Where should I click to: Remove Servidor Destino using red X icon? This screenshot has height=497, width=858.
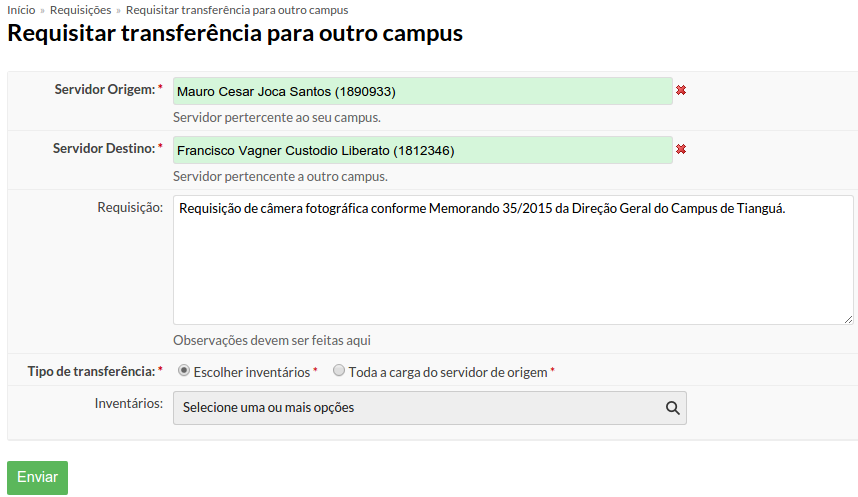(681, 149)
